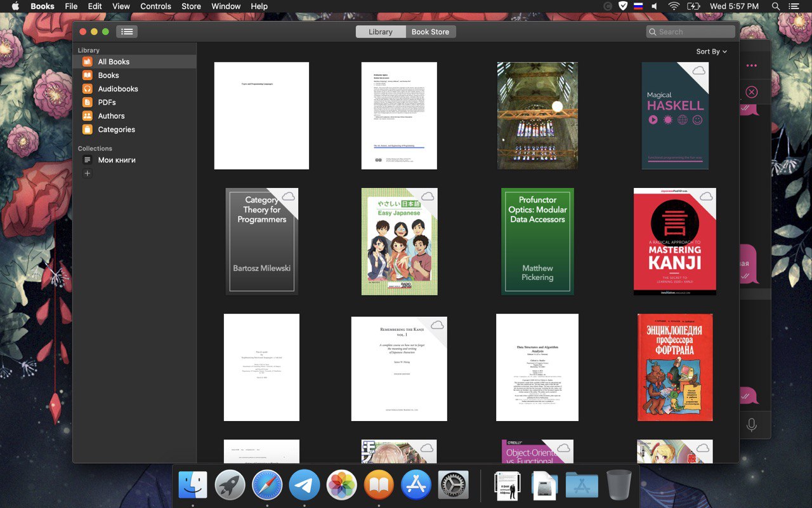Open the Categories sidebar section
The image size is (812, 508).
coord(134,130)
